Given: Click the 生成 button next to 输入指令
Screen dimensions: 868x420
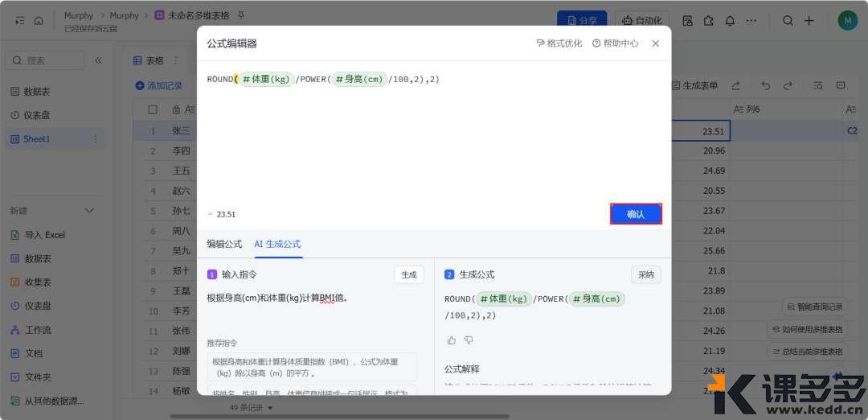Looking at the screenshot, I should coord(408,275).
